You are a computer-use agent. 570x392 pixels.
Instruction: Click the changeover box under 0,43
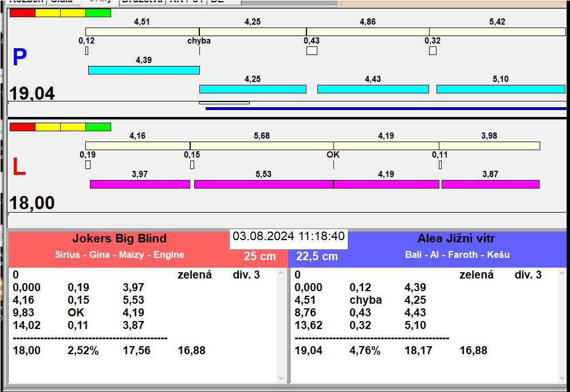tap(312, 51)
